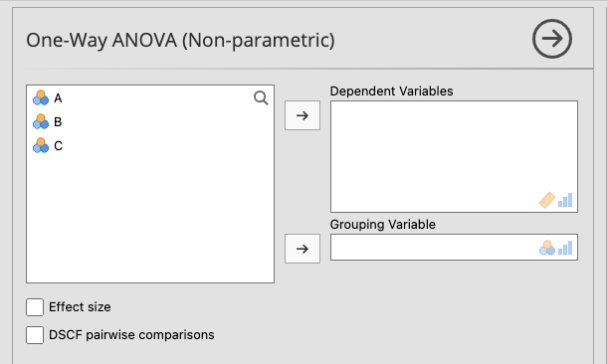Enable the DSCF pairwise comparisons checkbox
Screen dimensions: 607x364
click(x=35, y=335)
